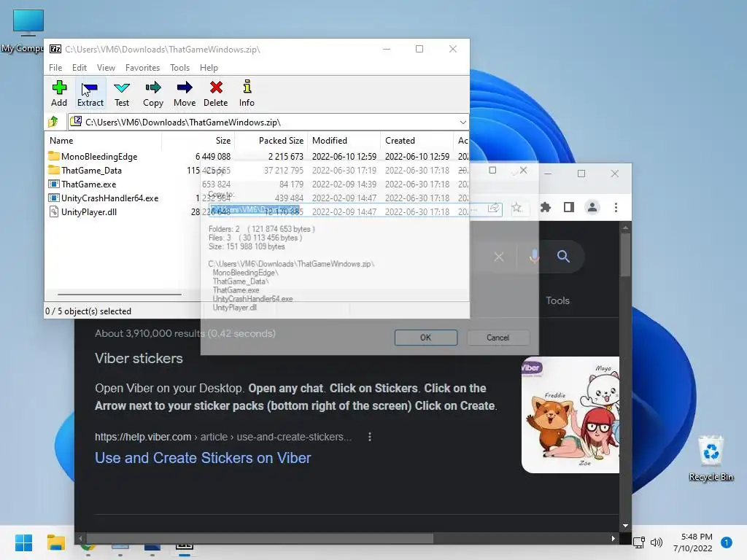Click the help.viber.com result URL text

[x=223, y=437]
